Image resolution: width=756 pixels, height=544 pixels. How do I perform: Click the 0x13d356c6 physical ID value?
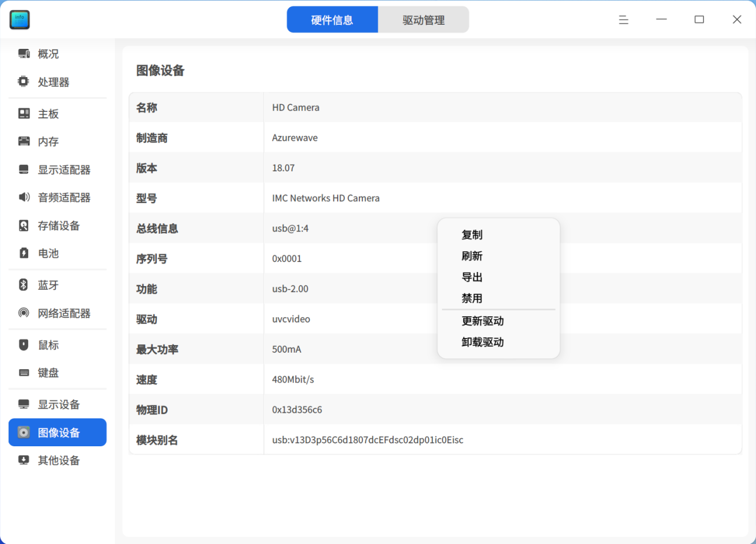[297, 410]
